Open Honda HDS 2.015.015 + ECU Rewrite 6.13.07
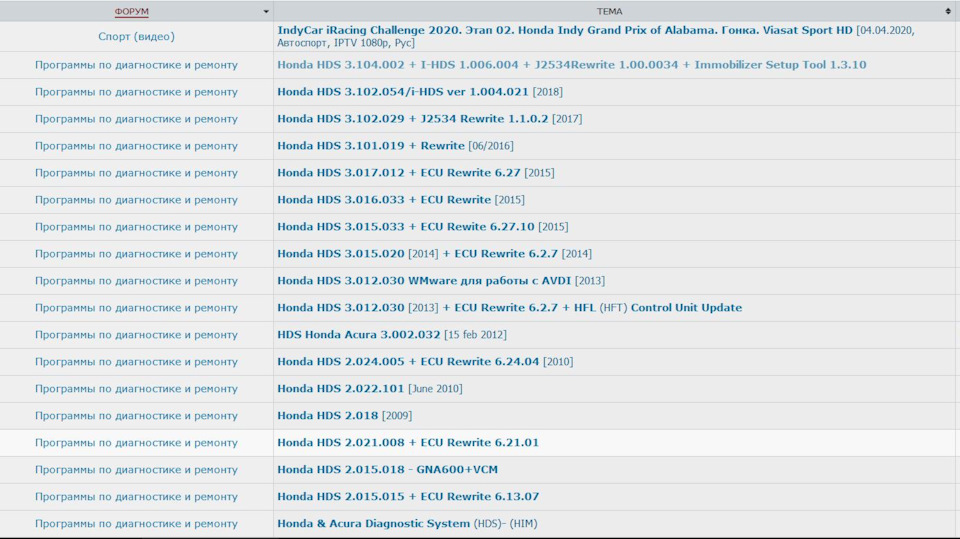This screenshot has height=539, width=960. [408, 496]
